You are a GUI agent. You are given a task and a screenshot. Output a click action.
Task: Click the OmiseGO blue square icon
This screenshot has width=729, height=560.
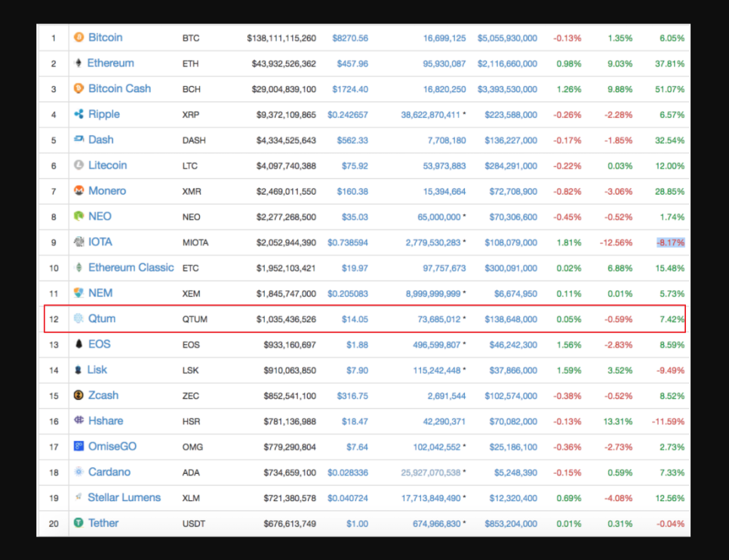tap(79, 446)
